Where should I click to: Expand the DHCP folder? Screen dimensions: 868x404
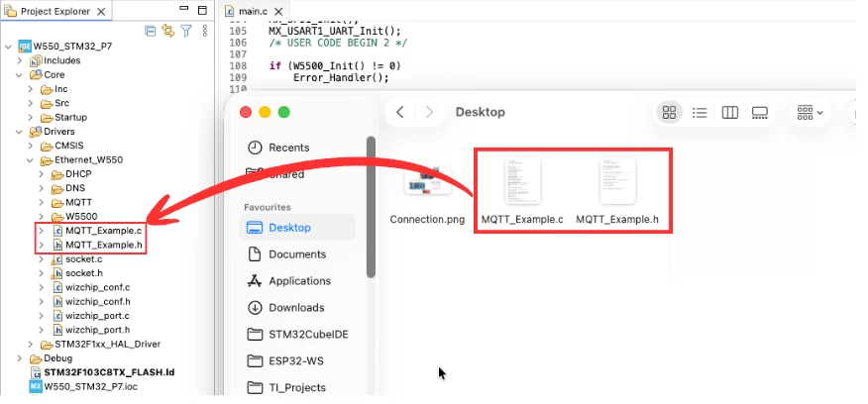(x=42, y=174)
